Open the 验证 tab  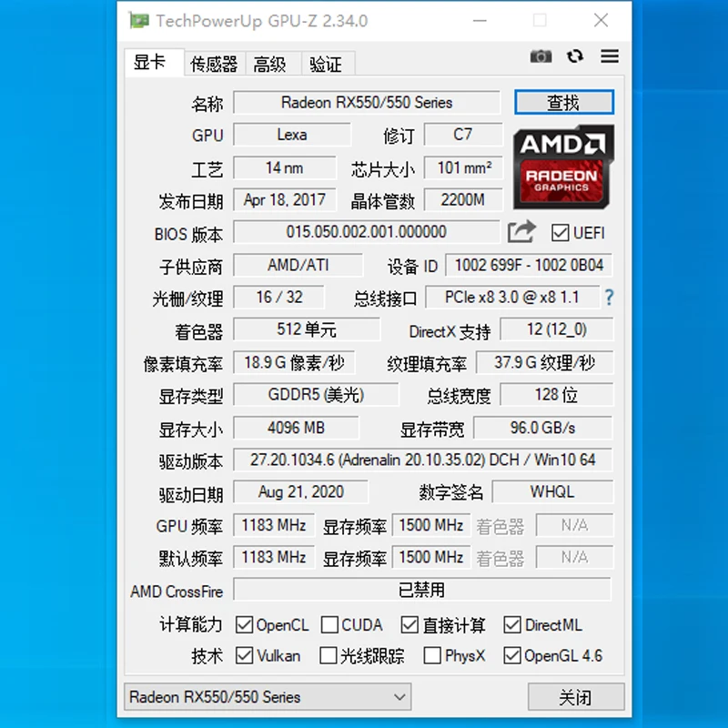tap(325, 64)
